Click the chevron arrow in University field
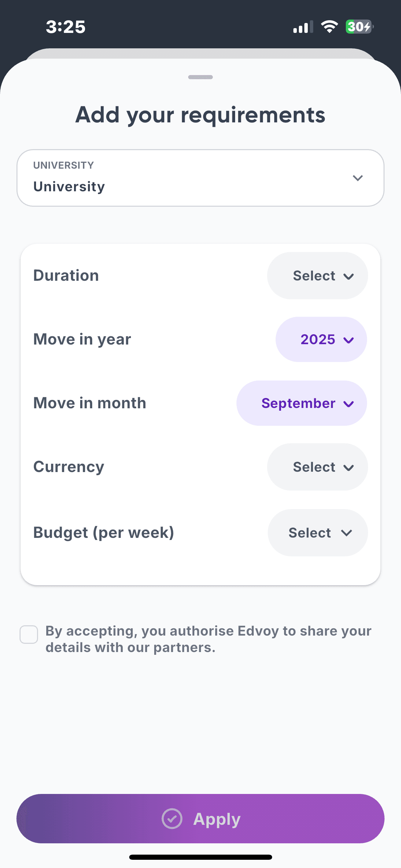Screen dimensions: 401x868 357,178
